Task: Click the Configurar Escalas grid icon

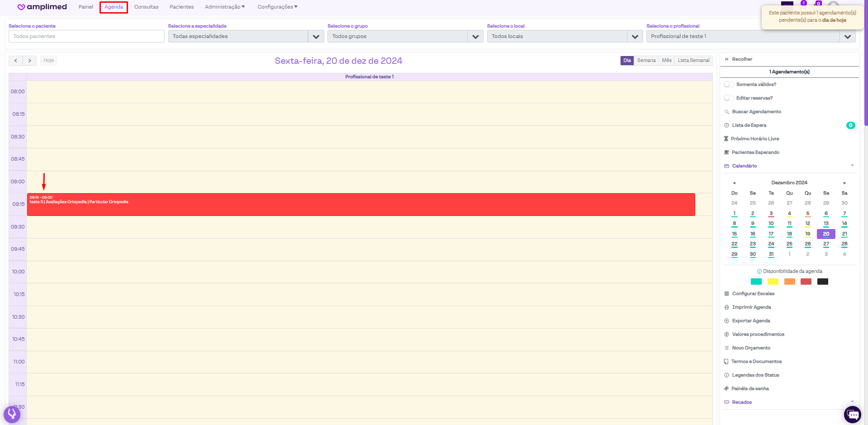Action: pyautogui.click(x=726, y=294)
